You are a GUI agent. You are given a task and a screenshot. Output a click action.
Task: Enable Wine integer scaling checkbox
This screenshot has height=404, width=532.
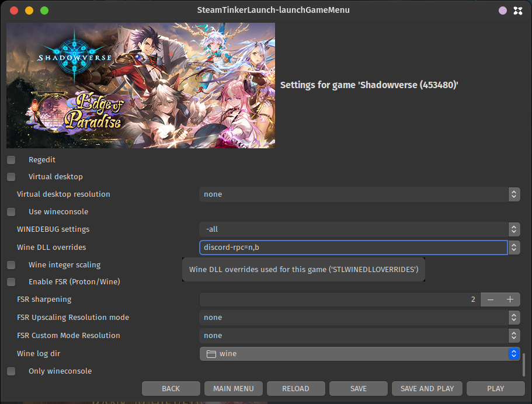[x=11, y=265]
